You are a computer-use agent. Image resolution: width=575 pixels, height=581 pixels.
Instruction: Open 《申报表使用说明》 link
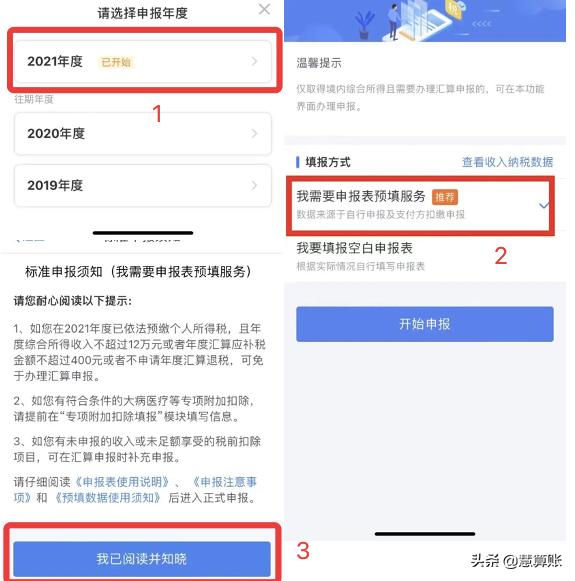[122, 482]
